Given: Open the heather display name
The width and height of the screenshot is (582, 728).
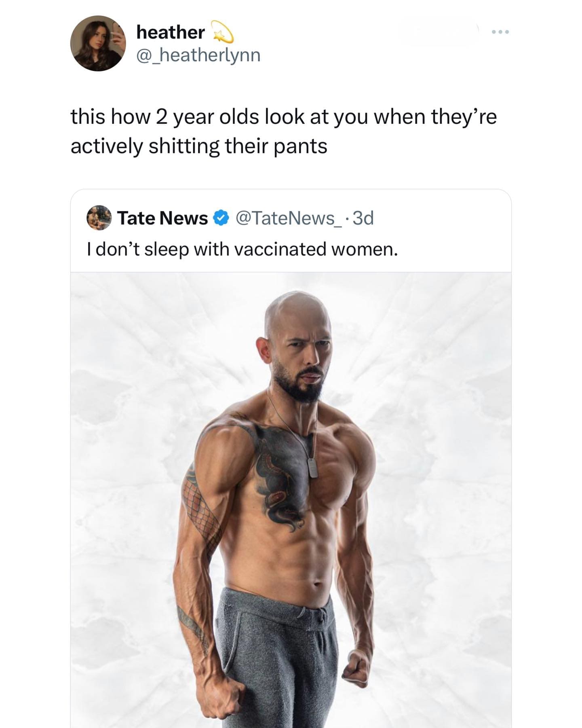Looking at the screenshot, I should tap(171, 32).
